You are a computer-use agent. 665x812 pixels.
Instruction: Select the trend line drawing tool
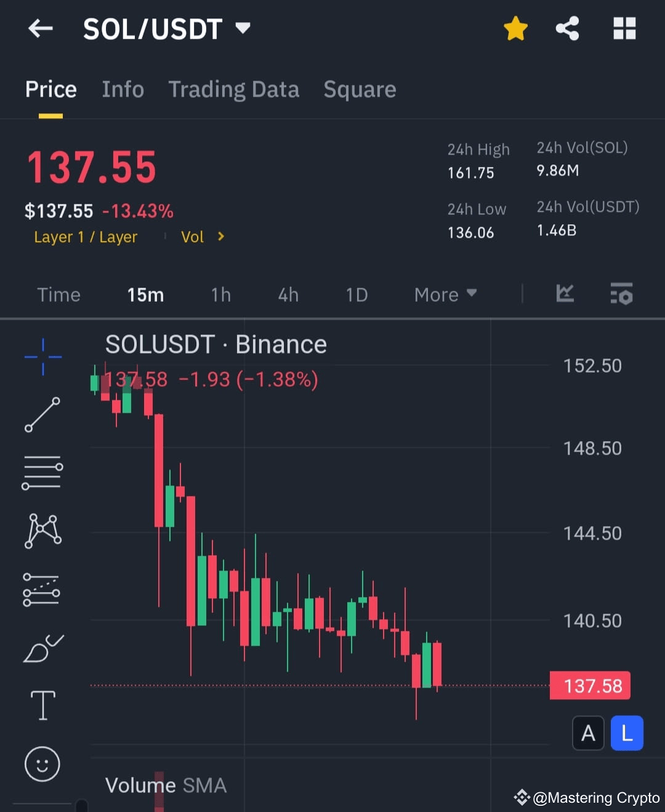(x=42, y=414)
